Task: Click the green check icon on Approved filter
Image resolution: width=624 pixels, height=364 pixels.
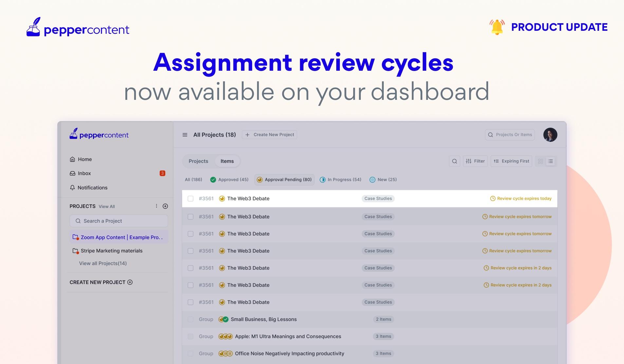Action: coord(213,180)
